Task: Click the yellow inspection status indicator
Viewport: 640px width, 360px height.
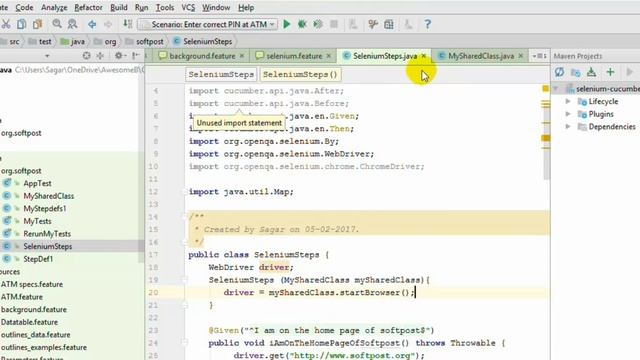Action: click(545, 89)
